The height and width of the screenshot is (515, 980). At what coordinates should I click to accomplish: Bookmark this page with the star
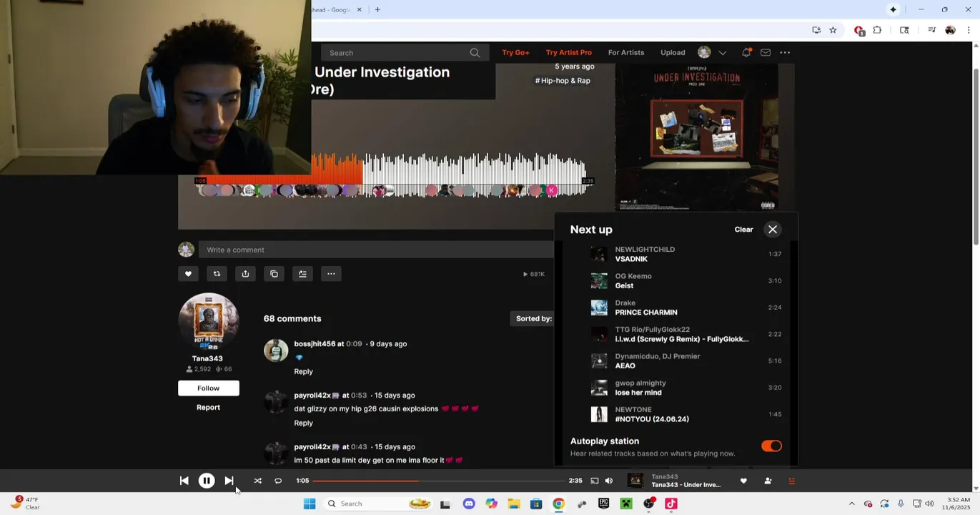[833, 30]
